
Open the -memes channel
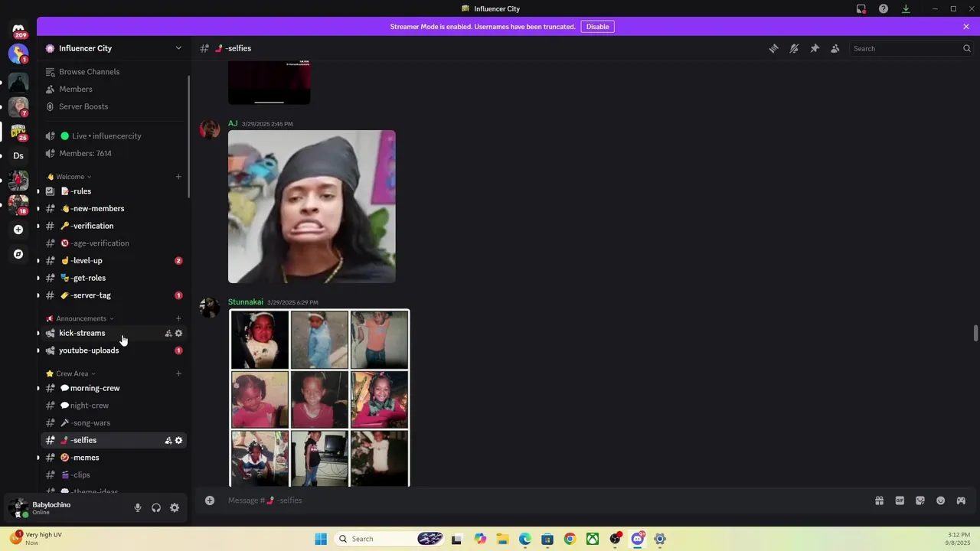click(x=113, y=458)
